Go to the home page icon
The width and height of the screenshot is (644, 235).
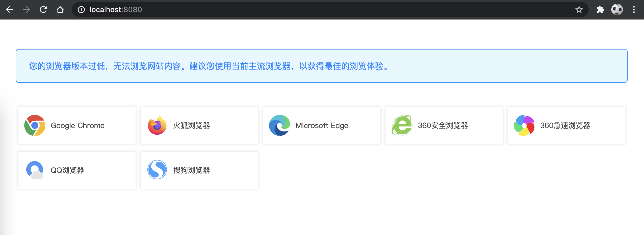coord(60,10)
